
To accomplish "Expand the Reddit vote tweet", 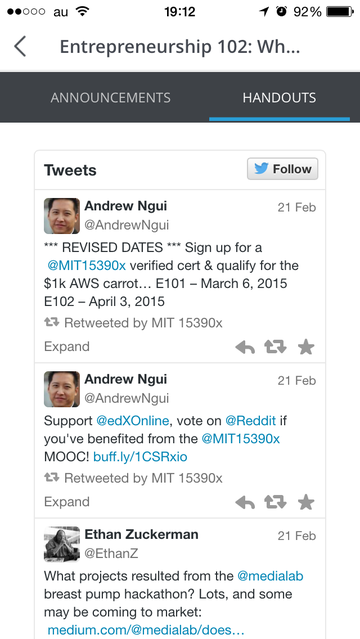I will tap(66, 502).
